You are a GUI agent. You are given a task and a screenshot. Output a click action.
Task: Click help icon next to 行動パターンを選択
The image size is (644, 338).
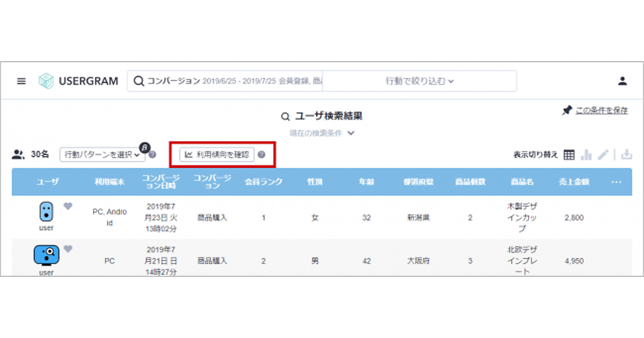pos(152,155)
